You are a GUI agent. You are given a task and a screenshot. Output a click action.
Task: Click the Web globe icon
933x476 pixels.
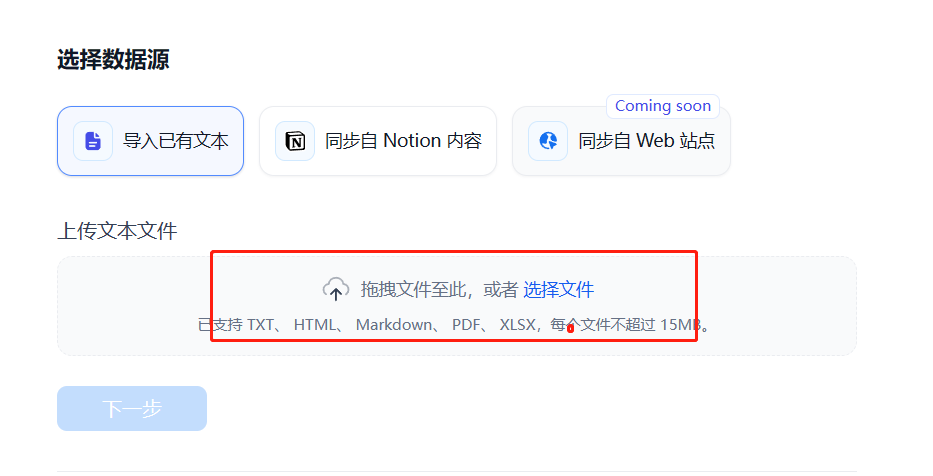click(548, 141)
